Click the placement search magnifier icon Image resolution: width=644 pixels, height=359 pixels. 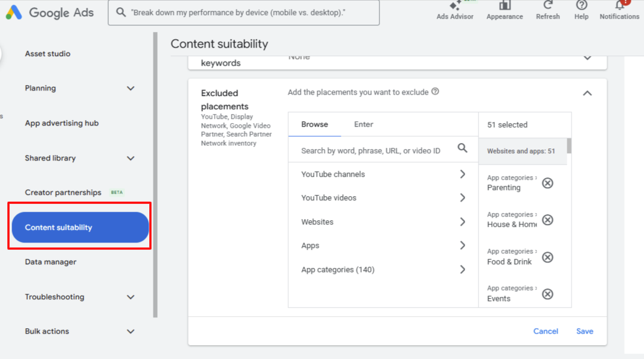pos(462,147)
